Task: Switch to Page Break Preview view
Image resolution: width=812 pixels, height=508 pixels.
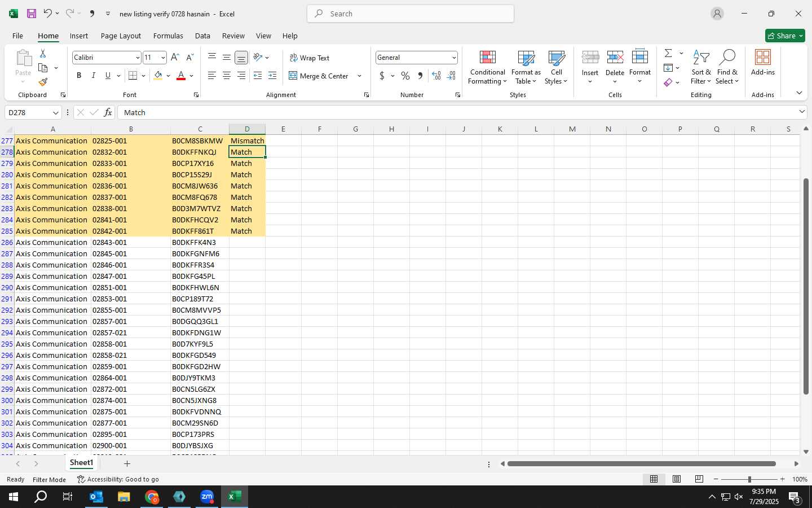Action: click(x=699, y=479)
